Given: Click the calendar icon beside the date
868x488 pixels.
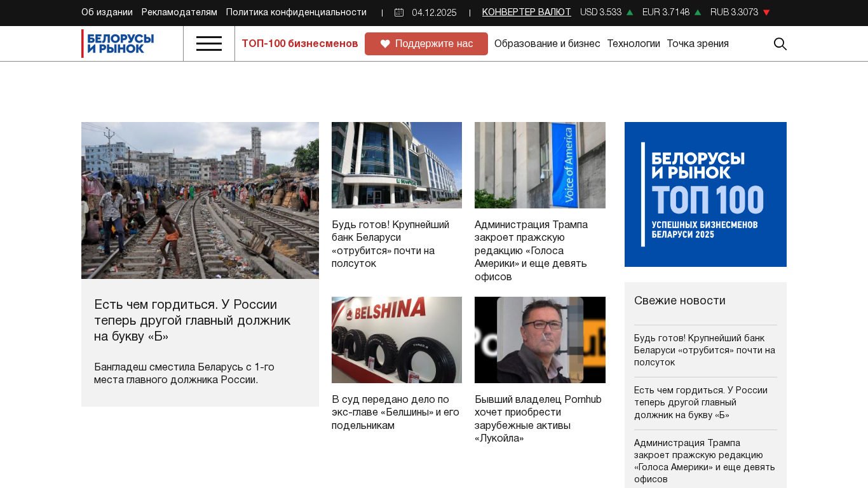Looking at the screenshot, I should click(x=399, y=13).
